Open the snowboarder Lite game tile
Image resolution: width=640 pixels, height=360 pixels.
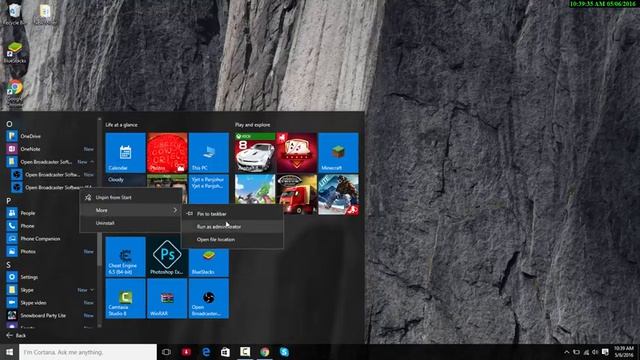[x=338, y=194]
